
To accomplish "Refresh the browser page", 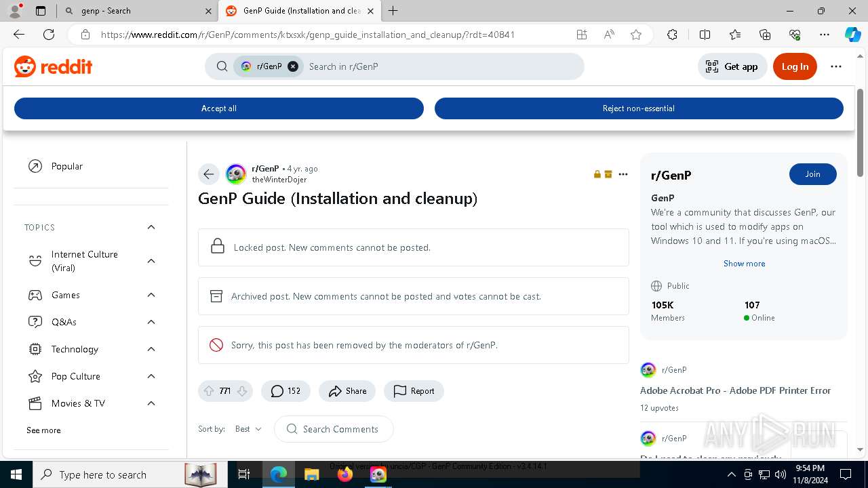I will point(49,35).
